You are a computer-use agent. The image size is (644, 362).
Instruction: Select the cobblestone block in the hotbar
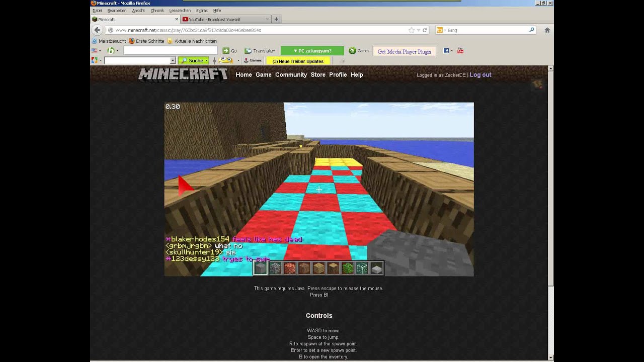coord(275,268)
